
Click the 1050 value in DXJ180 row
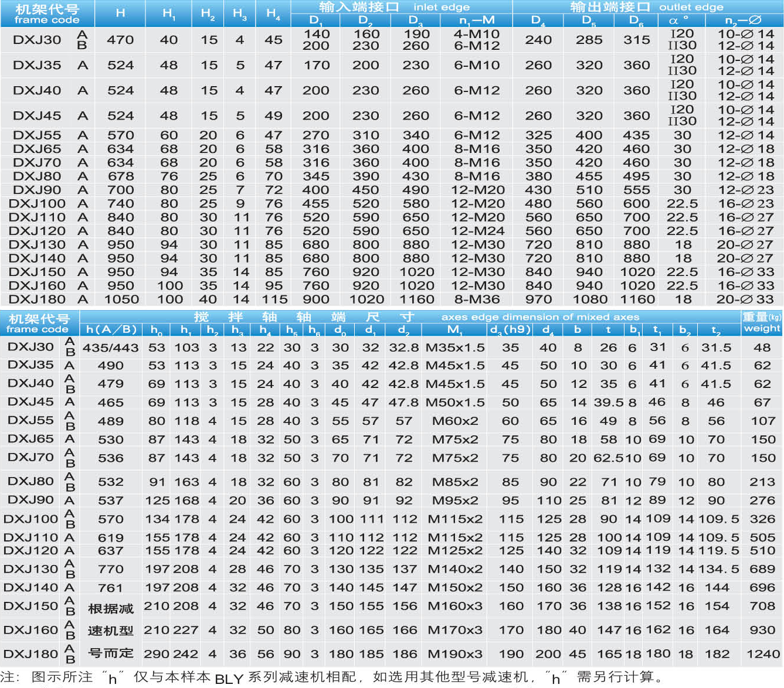121,299
